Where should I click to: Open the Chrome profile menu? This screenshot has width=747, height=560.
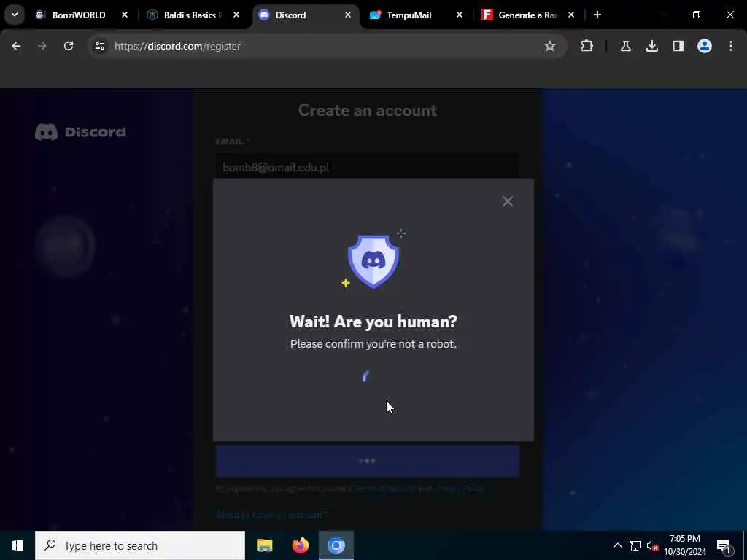pos(704,46)
